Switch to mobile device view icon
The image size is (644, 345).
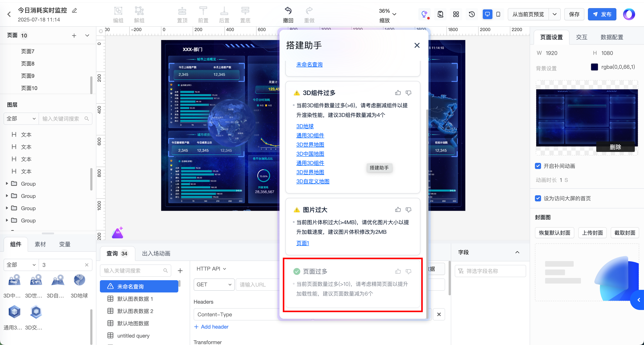click(498, 14)
